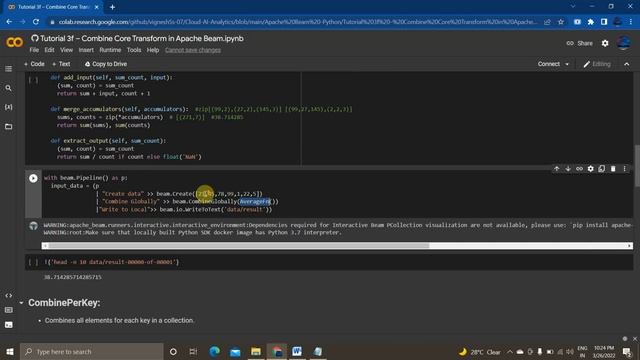Open the table of contents sidebar icon
The height and width of the screenshot is (360, 640).
point(8,69)
